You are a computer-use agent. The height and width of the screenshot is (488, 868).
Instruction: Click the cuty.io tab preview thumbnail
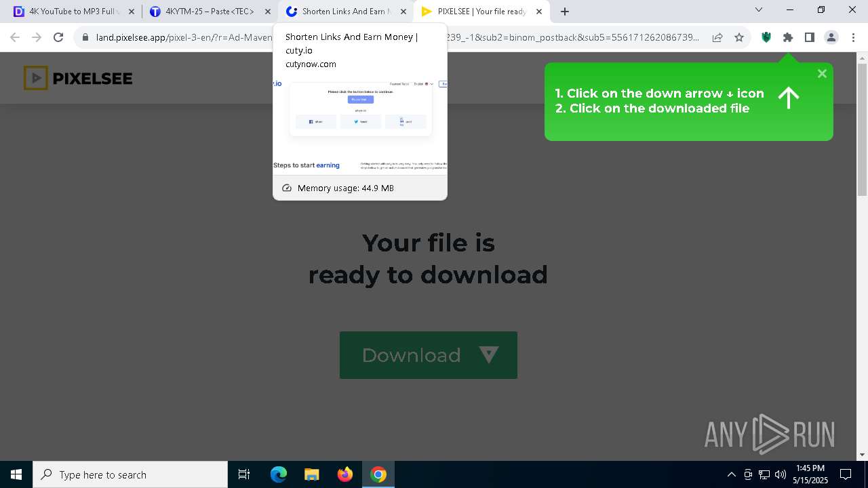click(360, 125)
